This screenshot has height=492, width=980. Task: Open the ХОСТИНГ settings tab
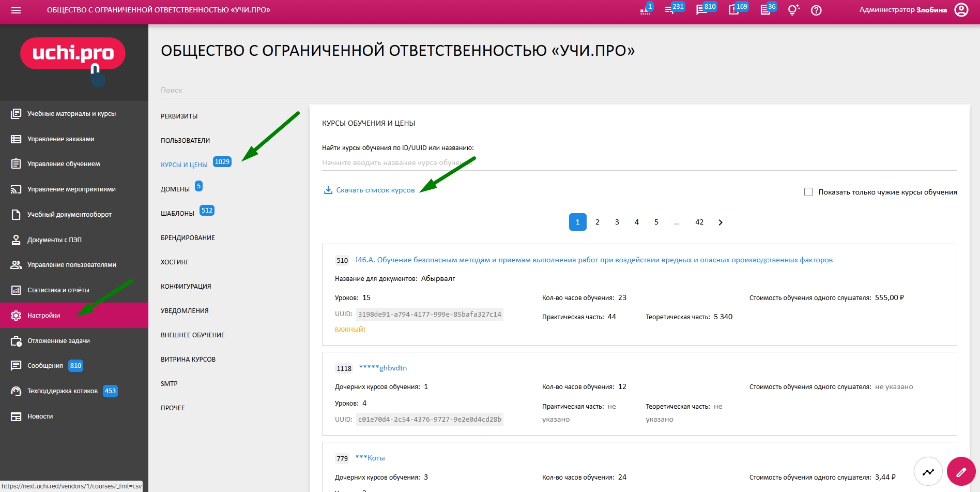(x=175, y=262)
